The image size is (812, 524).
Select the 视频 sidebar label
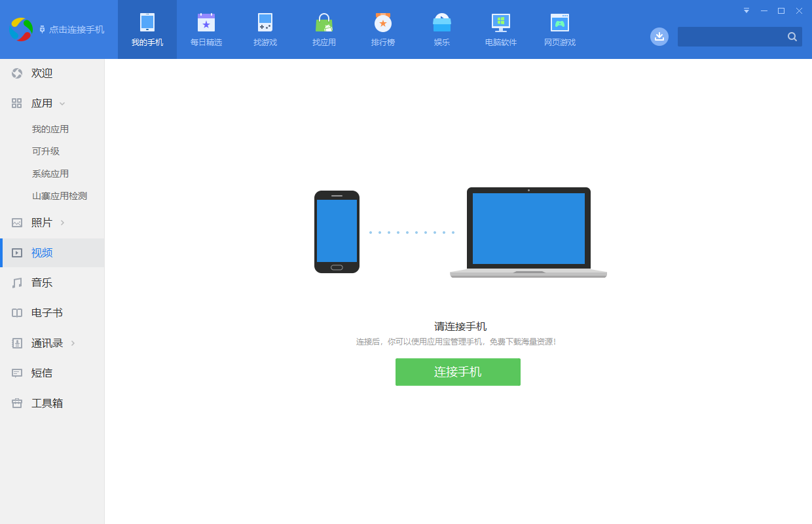point(42,253)
